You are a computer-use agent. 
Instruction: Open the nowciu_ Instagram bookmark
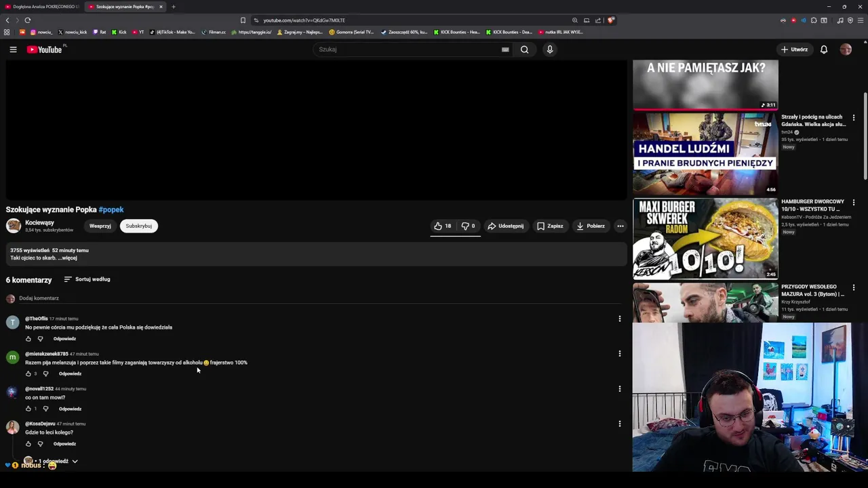pos(41,32)
